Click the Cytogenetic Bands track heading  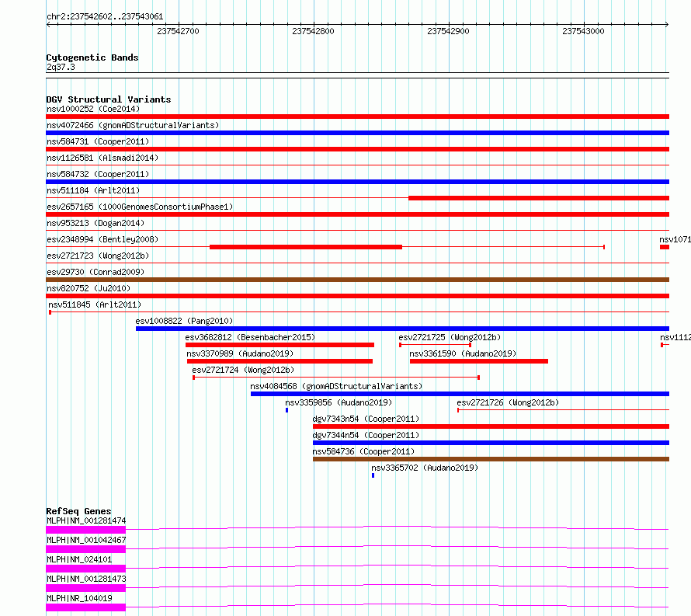pos(92,57)
